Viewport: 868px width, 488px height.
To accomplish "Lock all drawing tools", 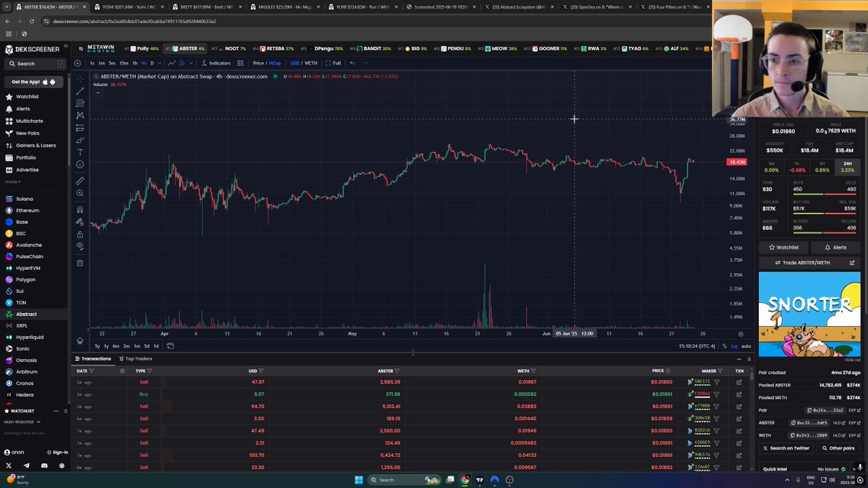I will point(80,234).
